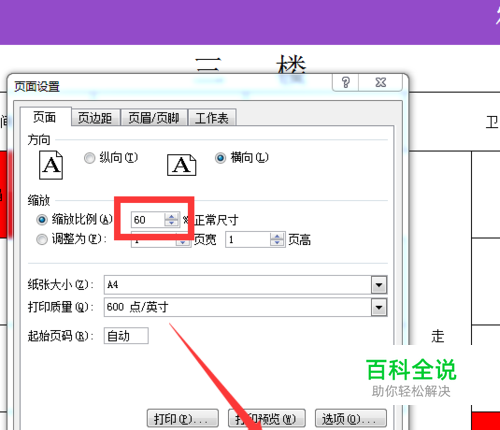Click the 楼 heading in the worksheet
This screenshot has height=430, width=500.
point(291,65)
